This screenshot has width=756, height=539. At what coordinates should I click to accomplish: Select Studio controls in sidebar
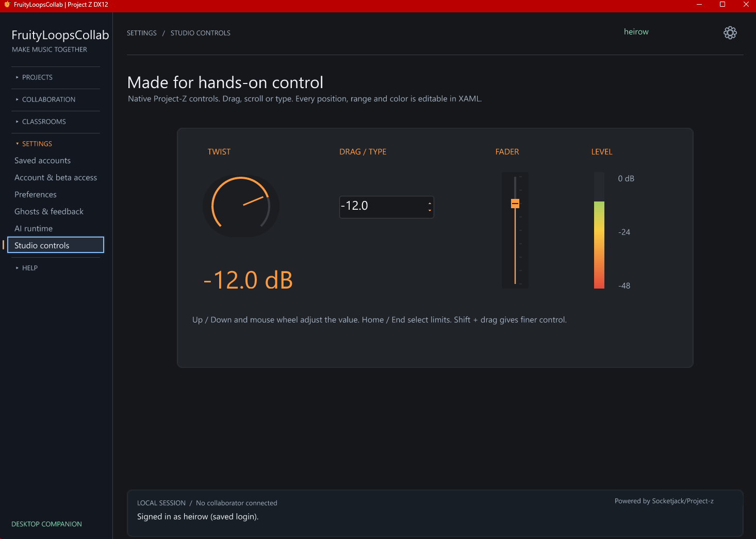56,245
